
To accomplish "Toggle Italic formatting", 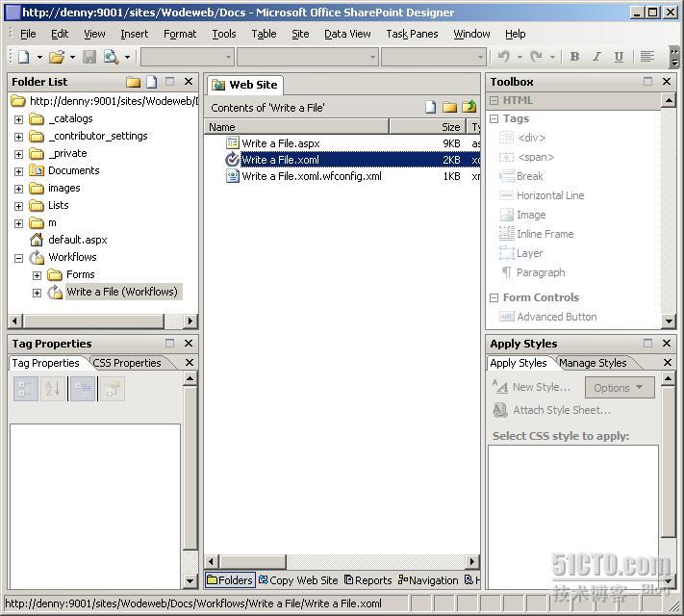I will coord(596,57).
